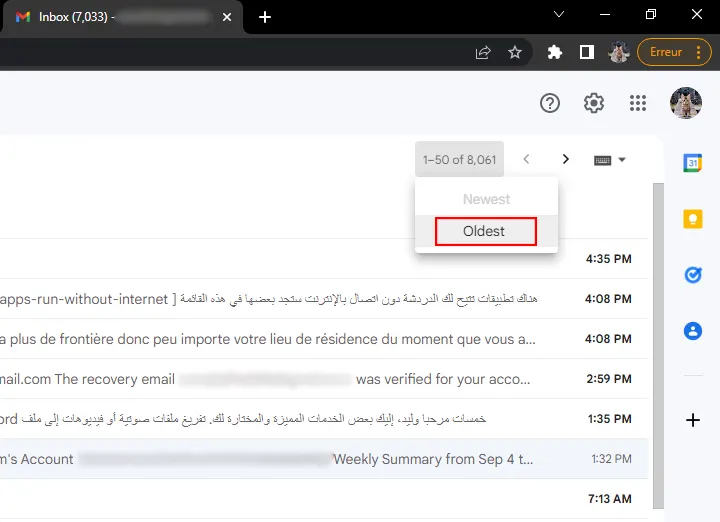Open input tools keyboard dropdown
Viewport: 720px width, 522px height.
(609, 160)
